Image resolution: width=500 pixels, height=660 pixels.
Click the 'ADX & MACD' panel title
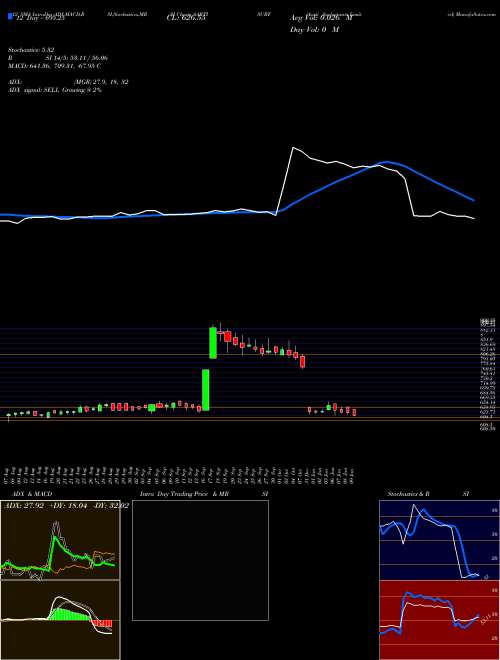[32, 494]
